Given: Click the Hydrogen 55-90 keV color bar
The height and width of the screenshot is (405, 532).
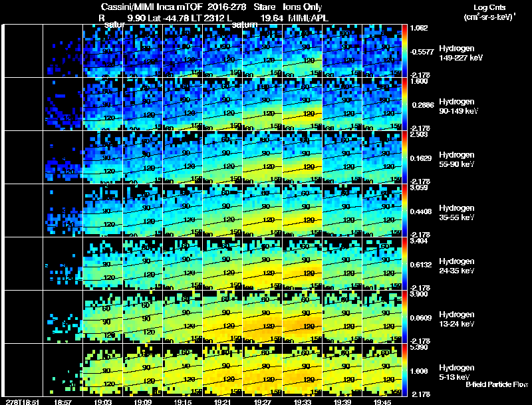Looking at the screenshot, I should [404, 158].
